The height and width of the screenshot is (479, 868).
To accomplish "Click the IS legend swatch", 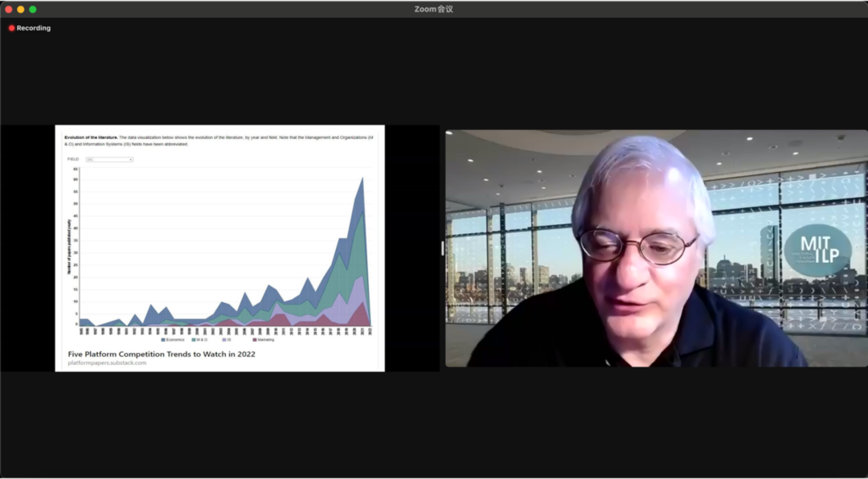I will coord(225,339).
